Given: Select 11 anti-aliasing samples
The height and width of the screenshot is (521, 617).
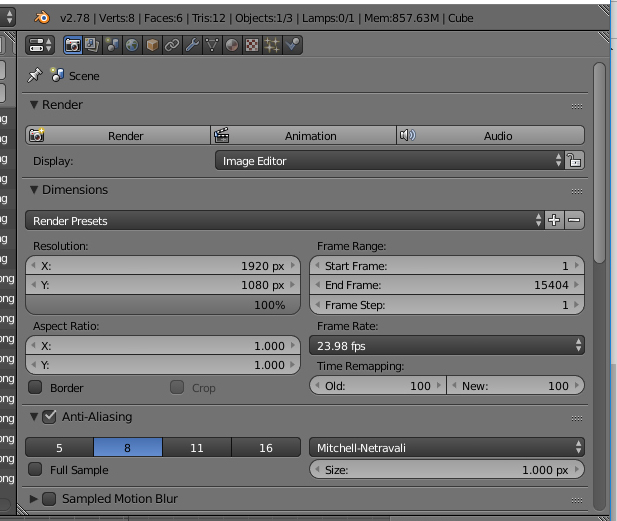Looking at the screenshot, I should [x=197, y=447].
